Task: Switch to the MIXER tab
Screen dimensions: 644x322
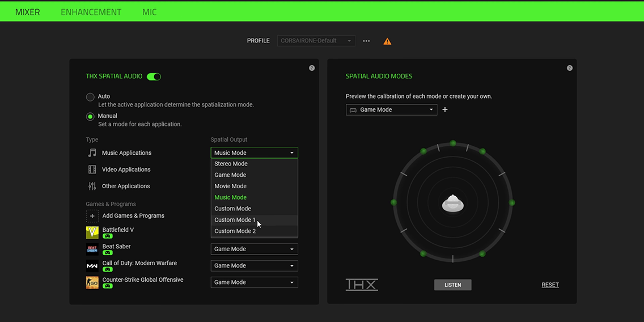Action: (28, 12)
